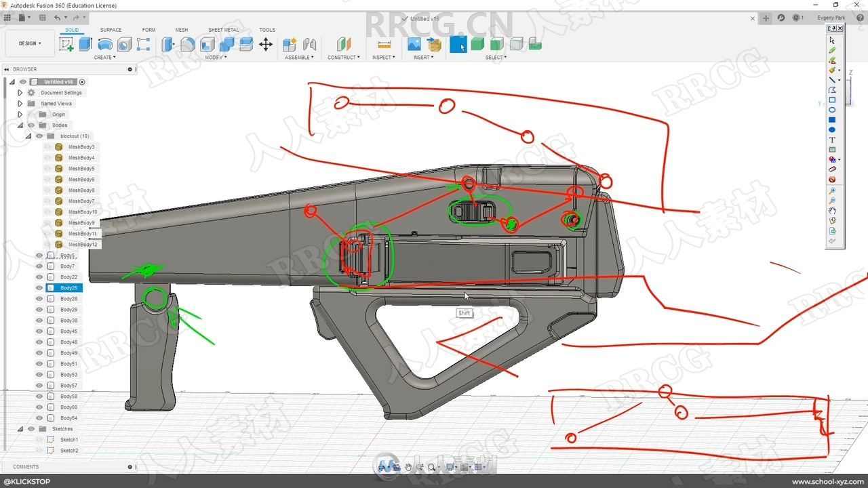Expand the Origin folder

(x=20, y=115)
